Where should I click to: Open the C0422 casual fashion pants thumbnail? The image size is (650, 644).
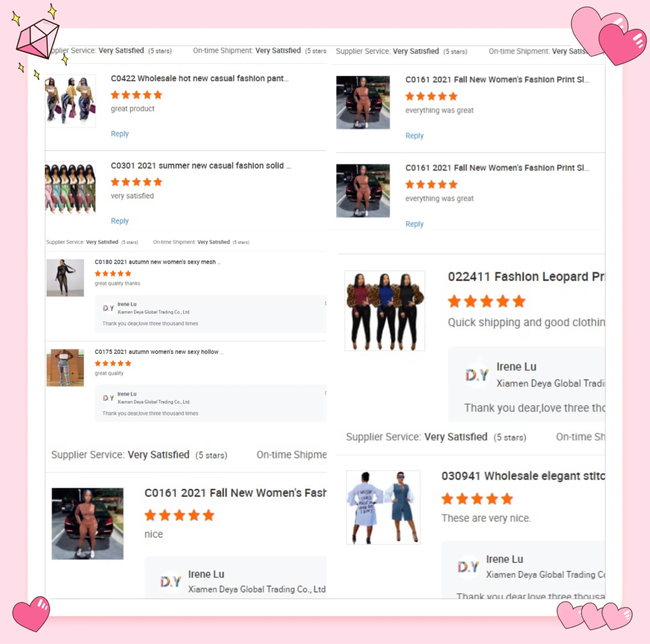tap(70, 101)
